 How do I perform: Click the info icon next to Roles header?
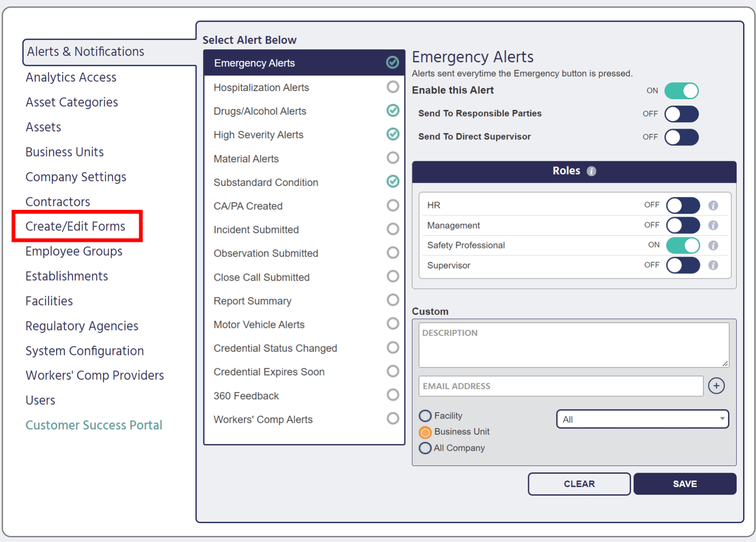[592, 171]
